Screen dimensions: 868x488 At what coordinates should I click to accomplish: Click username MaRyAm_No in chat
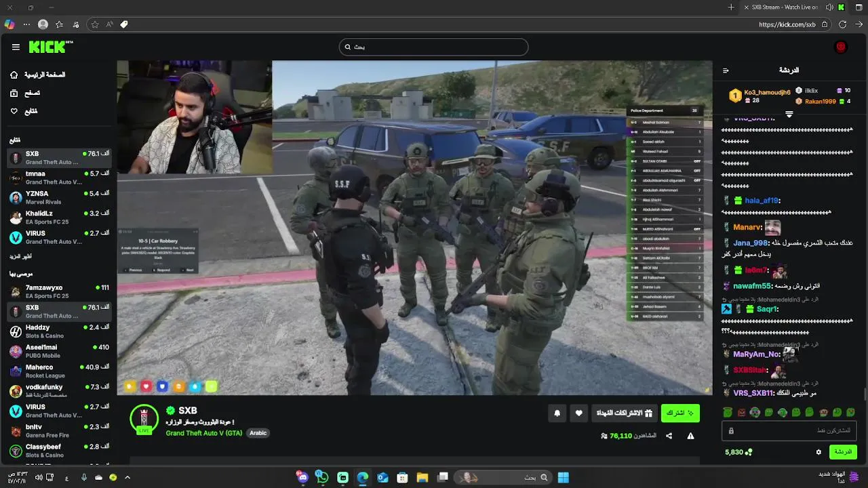[756, 354]
